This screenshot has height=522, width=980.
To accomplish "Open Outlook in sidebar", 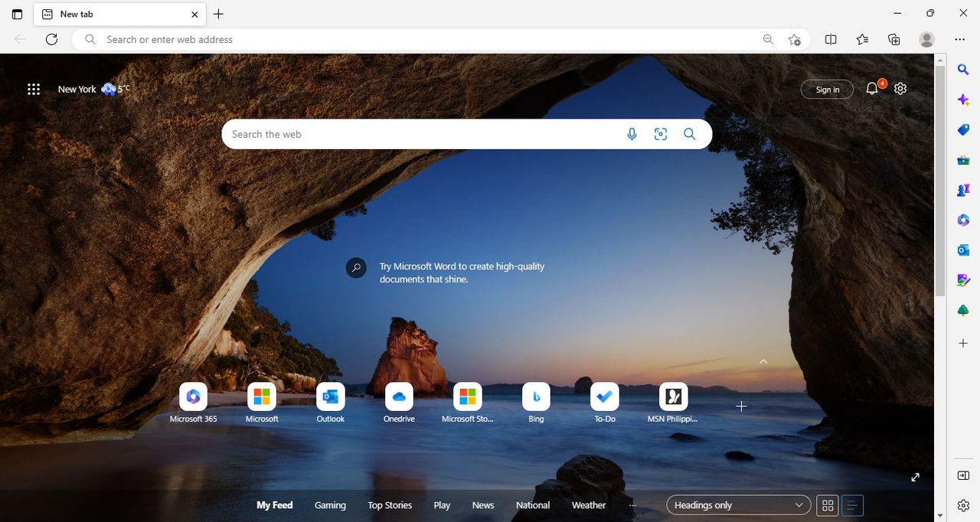I will click(x=963, y=250).
